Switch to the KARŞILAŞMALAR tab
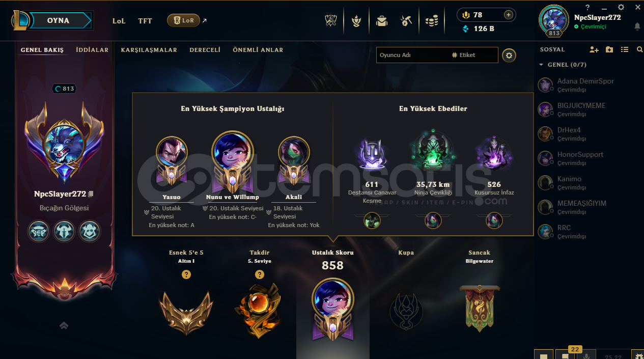644x359 pixels. 149,50
